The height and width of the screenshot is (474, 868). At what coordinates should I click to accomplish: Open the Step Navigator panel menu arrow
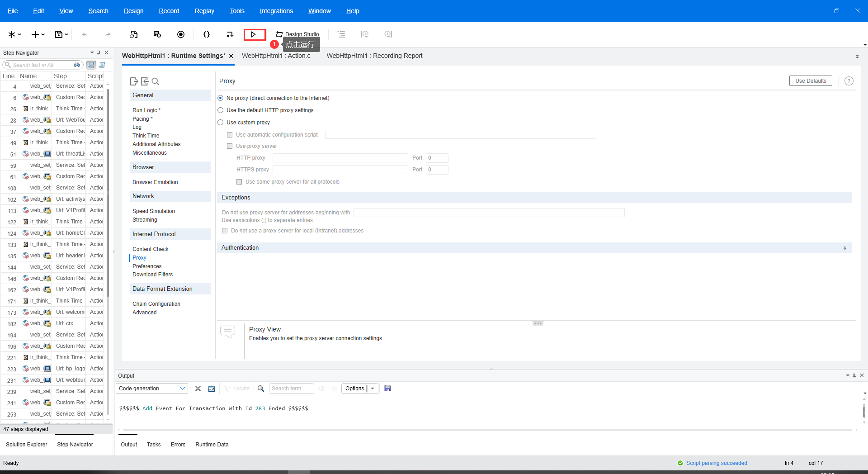click(92, 53)
